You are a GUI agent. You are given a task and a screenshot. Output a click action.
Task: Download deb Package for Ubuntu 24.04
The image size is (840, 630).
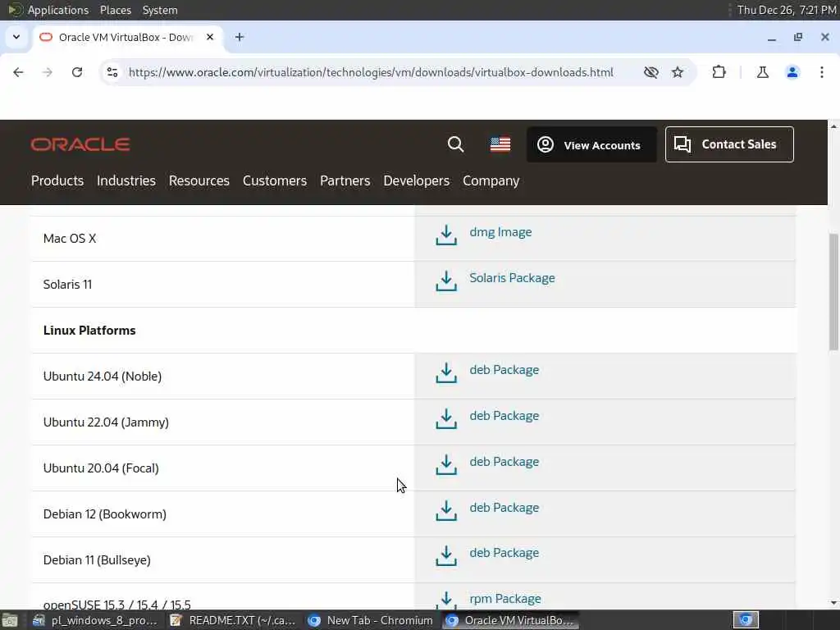point(504,370)
